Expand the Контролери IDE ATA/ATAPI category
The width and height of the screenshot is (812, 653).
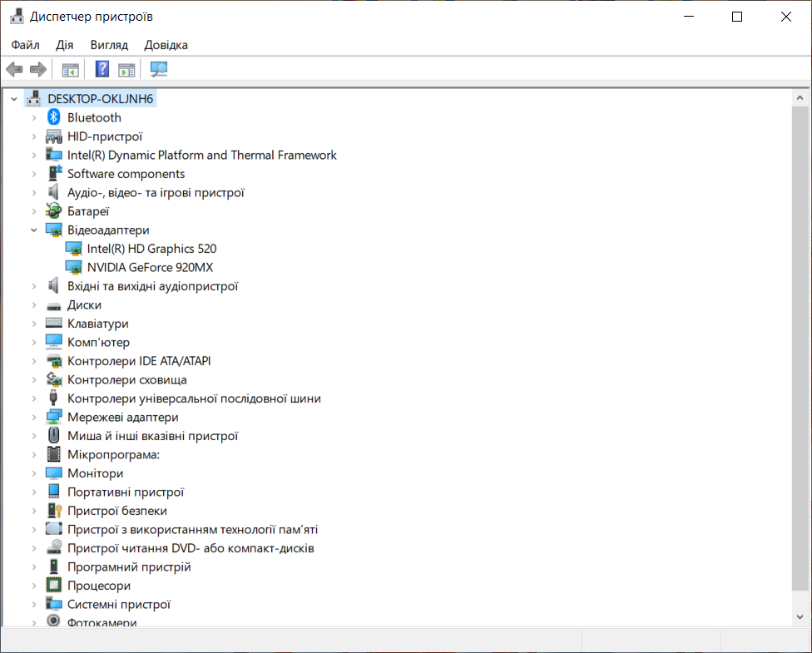click(34, 361)
